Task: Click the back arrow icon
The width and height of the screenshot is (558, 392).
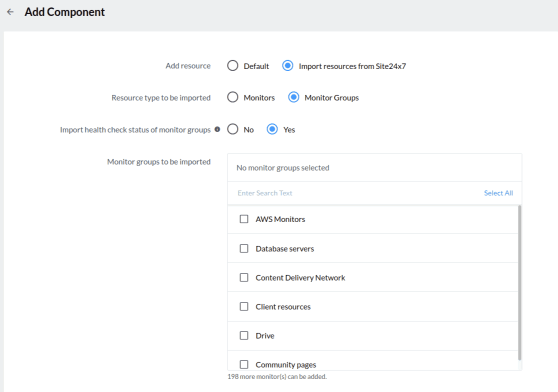Action: point(10,12)
